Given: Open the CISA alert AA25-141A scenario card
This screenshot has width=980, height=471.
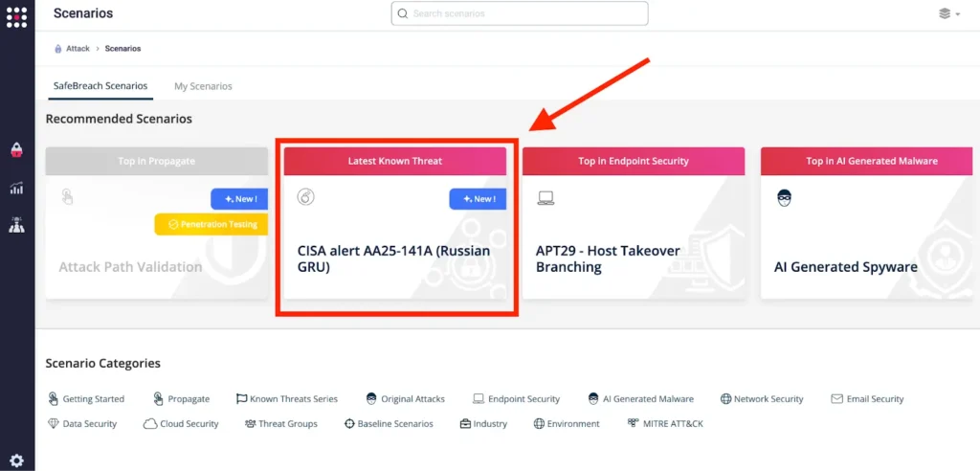Looking at the screenshot, I should (x=394, y=259).
